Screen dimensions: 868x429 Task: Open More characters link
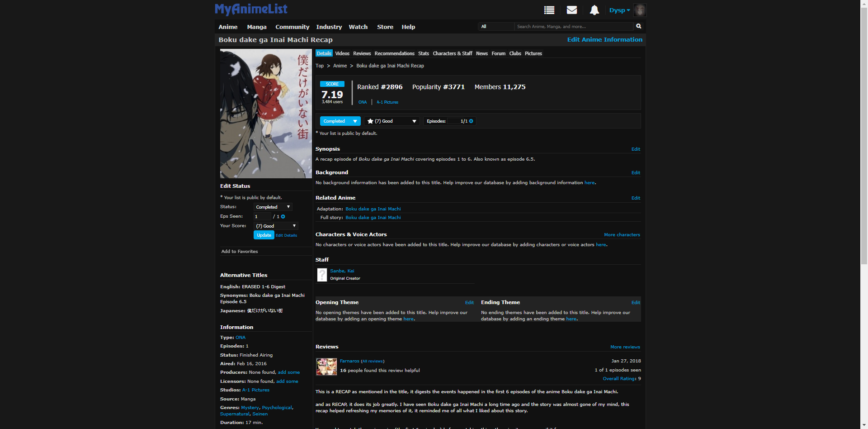[622, 235]
